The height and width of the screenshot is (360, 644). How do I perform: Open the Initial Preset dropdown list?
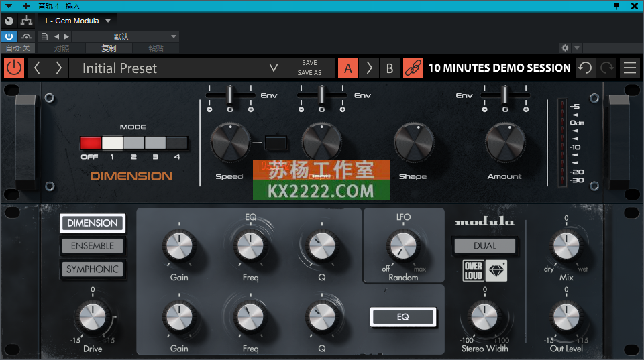176,68
